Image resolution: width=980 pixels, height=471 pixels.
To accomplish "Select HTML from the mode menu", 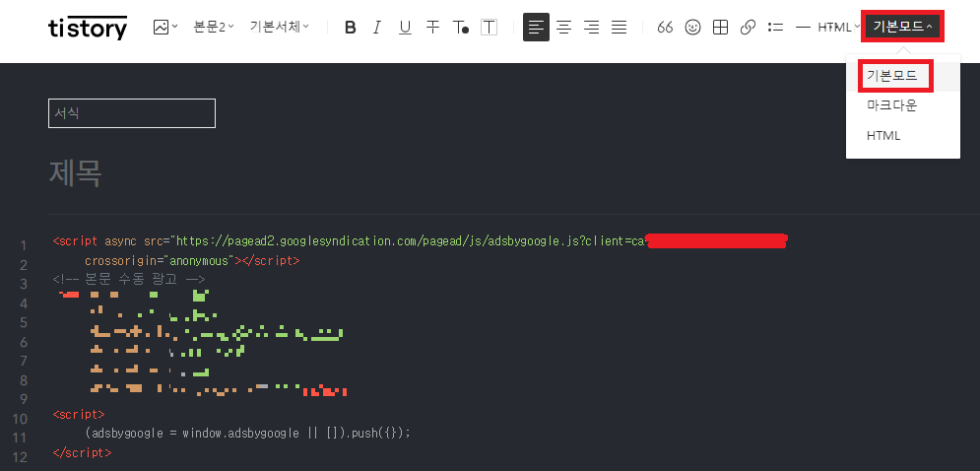I will [x=902, y=136].
